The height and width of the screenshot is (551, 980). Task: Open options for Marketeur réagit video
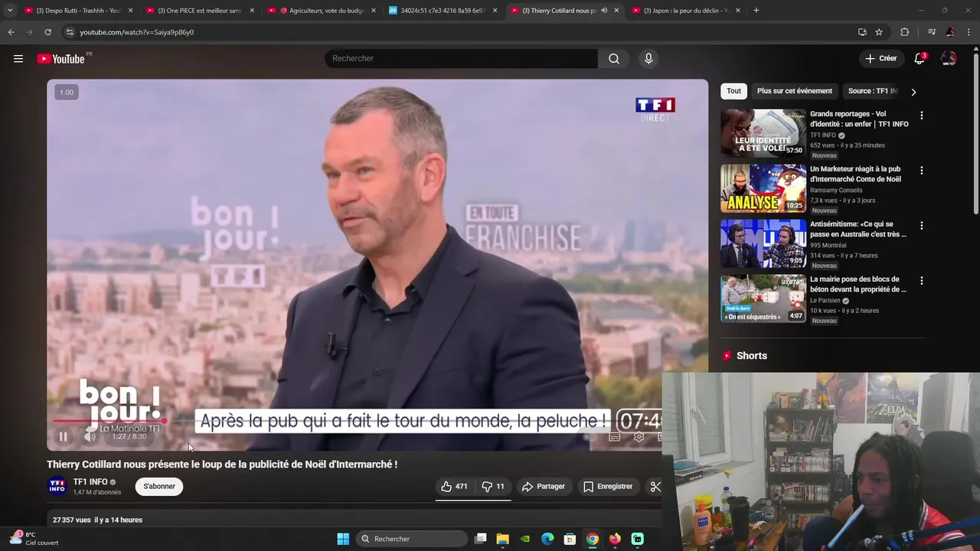(921, 171)
